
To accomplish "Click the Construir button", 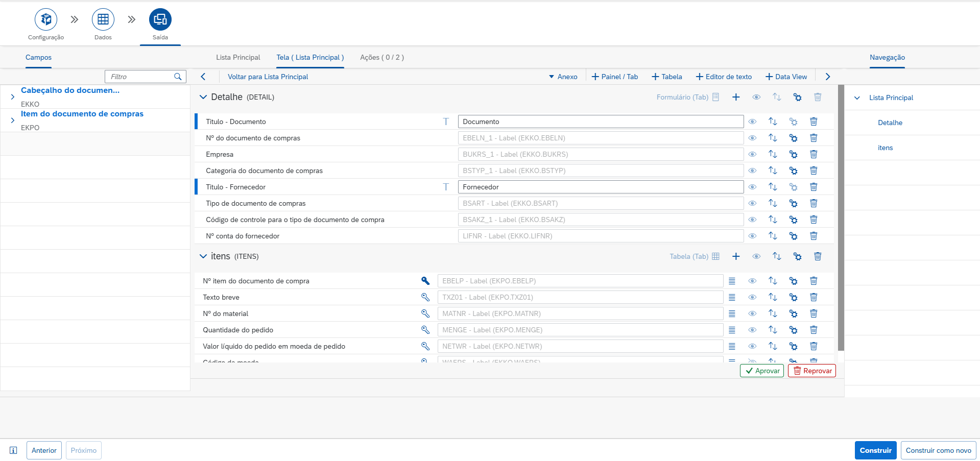I will [x=875, y=450].
